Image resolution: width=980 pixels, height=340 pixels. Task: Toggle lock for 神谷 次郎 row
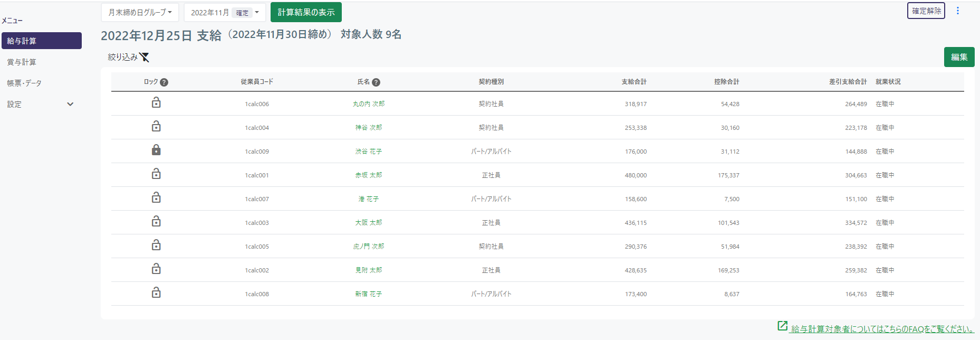click(x=156, y=127)
